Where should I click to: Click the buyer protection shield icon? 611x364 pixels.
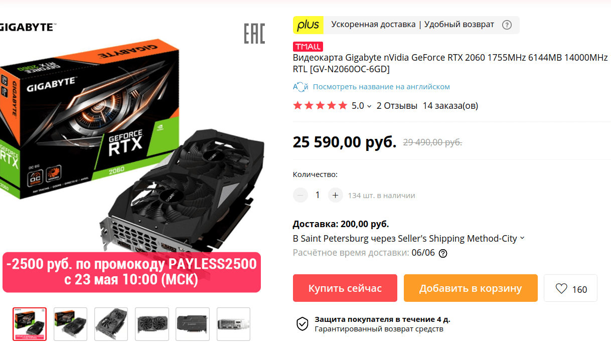(x=302, y=324)
